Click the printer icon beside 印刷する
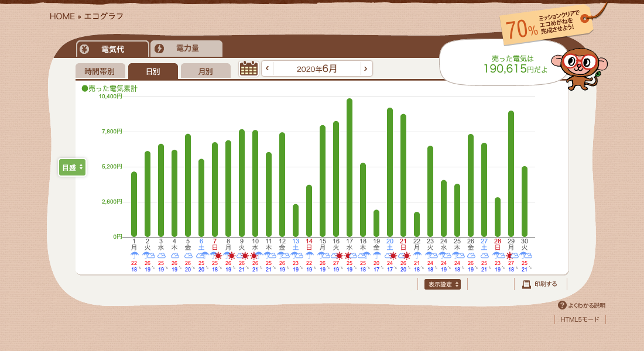The height and width of the screenshot is (351, 644). (526, 284)
